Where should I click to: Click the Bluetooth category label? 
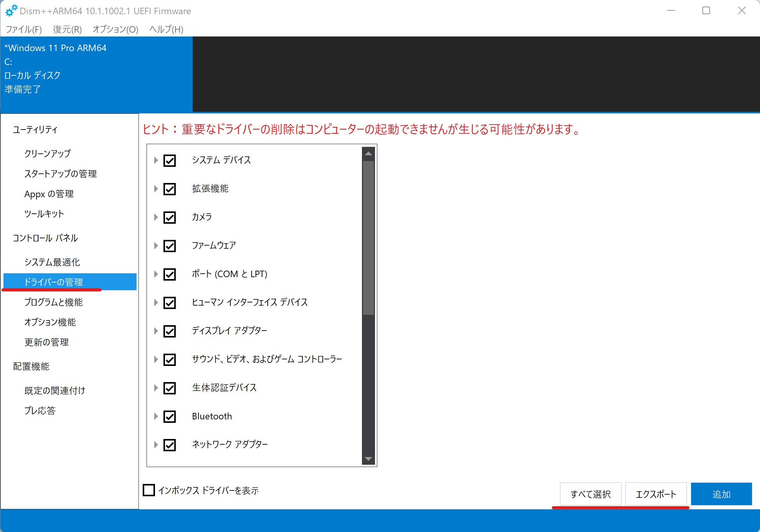pyautogui.click(x=212, y=416)
